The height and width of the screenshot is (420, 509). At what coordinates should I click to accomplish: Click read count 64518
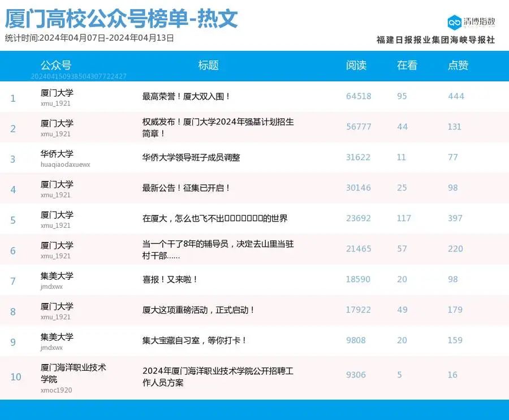(359, 97)
